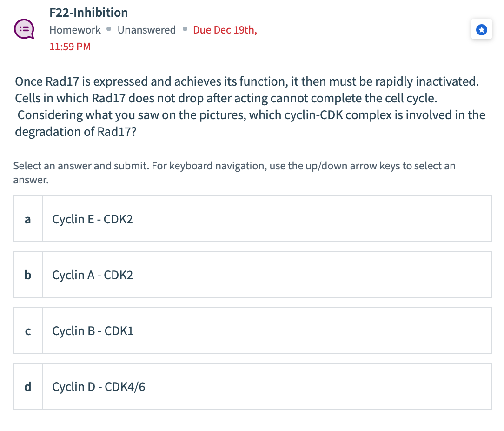Click the Homework category label
The width and height of the screenshot is (504, 431).
75,30
